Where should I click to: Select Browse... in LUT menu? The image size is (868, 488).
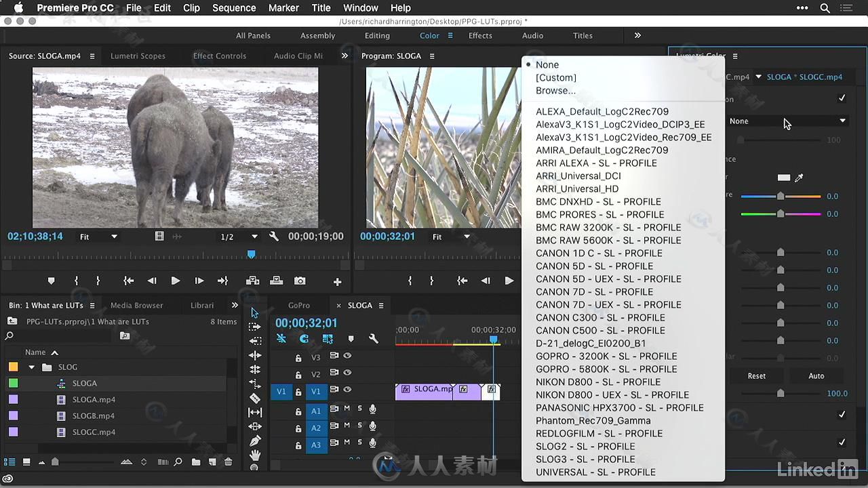(555, 90)
